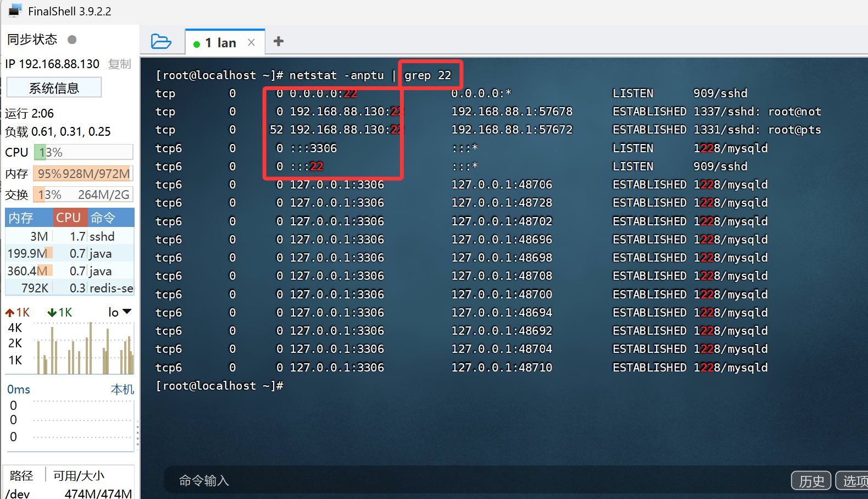Copy the IP address with 复制 link
This screenshot has width=868, height=499.
(x=119, y=64)
